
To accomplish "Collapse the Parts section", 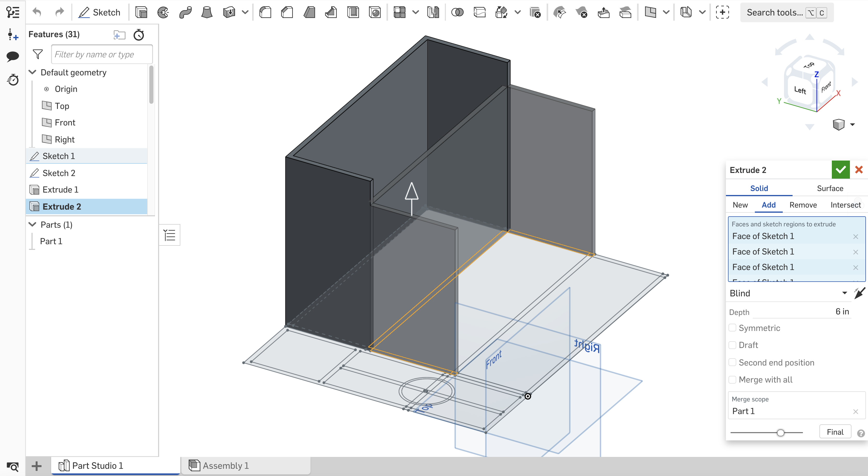I will pyautogui.click(x=32, y=225).
